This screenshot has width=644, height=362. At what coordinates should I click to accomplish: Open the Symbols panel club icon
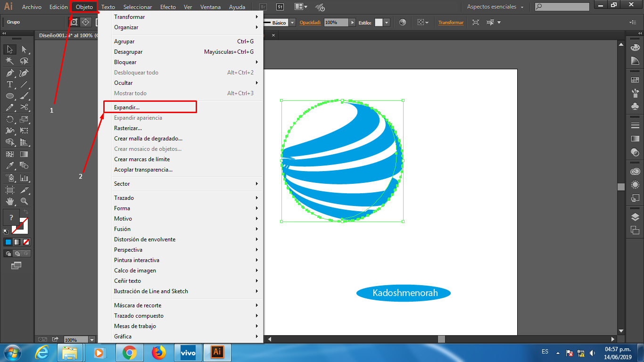coord(635,107)
